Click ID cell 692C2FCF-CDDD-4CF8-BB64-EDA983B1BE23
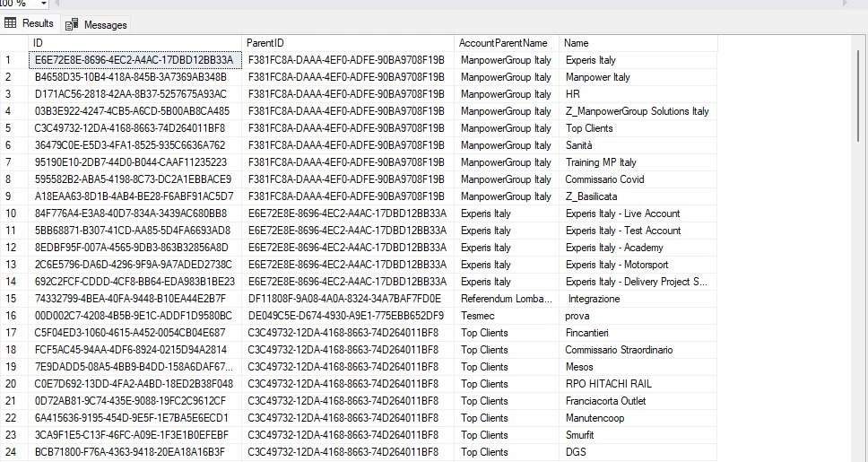 [x=135, y=282]
